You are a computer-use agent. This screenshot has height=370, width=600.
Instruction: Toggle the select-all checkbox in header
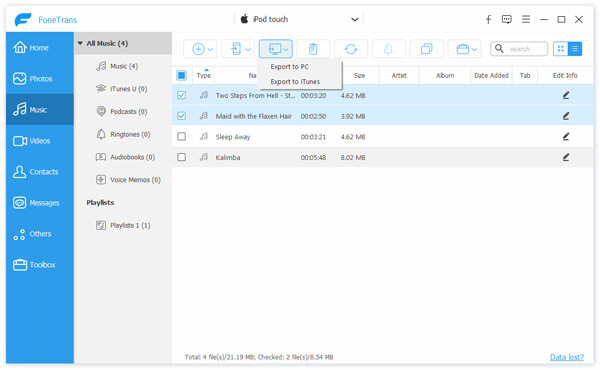coord(181,75)
